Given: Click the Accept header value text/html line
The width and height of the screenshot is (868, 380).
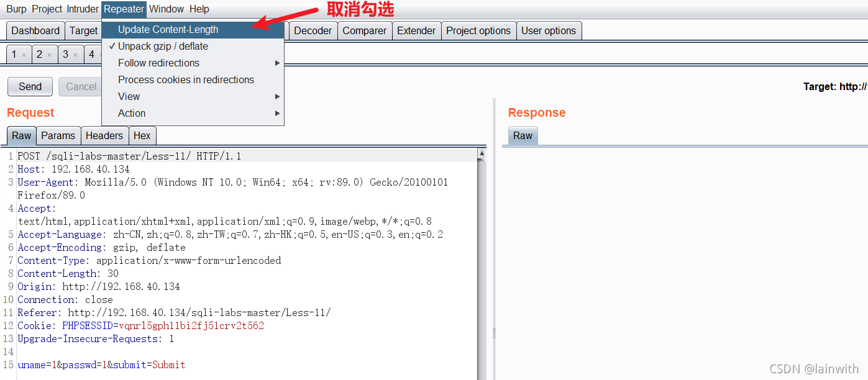Looking at the screenshot, I should (224, 222).
